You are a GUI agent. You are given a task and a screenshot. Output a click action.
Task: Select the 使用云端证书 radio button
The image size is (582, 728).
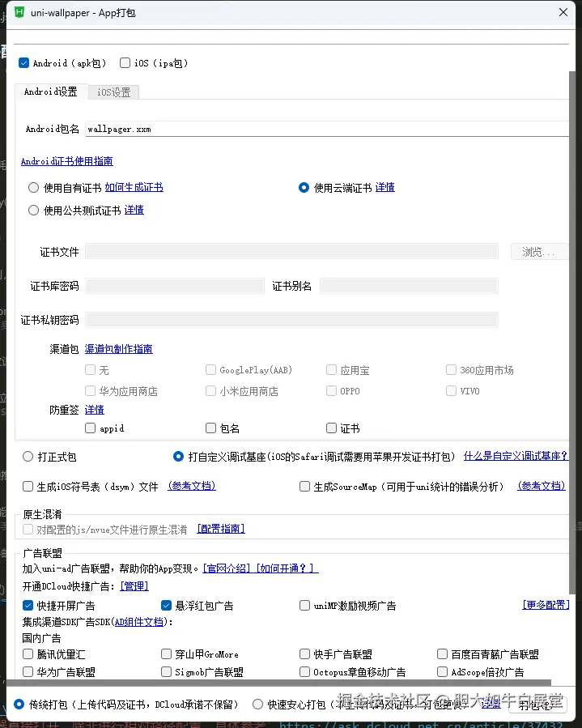click(304, 188)
